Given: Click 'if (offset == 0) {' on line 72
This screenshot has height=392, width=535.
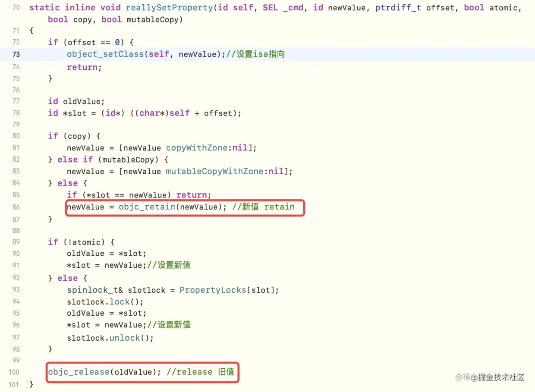Looking at the screenshot, I should [91, 42].
